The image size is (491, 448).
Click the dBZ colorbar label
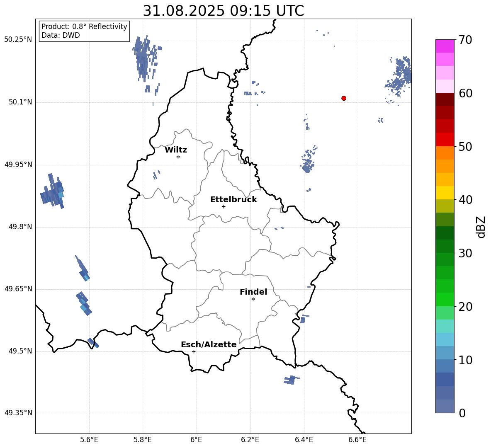point(481,227)
